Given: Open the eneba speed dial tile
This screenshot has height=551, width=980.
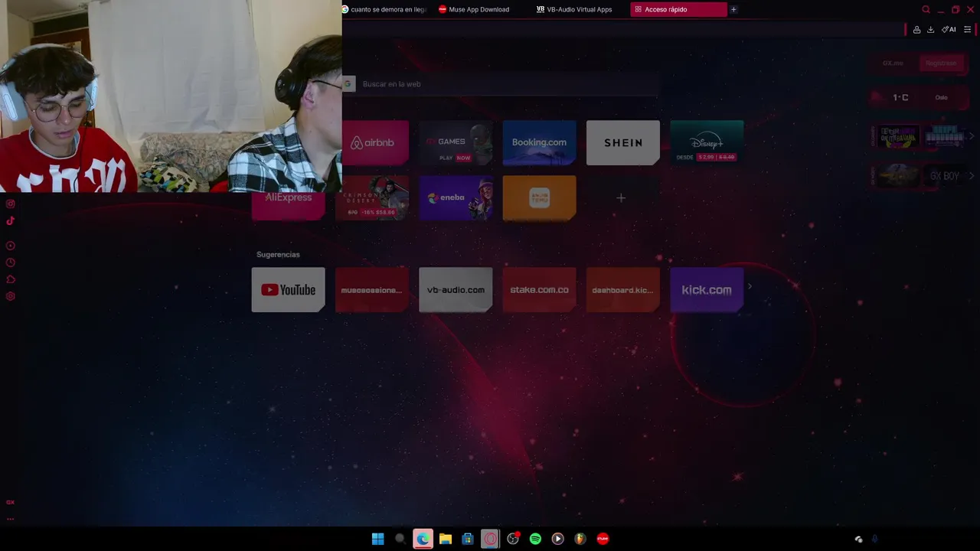Looking at the screenshot, I should pos(456,198).
